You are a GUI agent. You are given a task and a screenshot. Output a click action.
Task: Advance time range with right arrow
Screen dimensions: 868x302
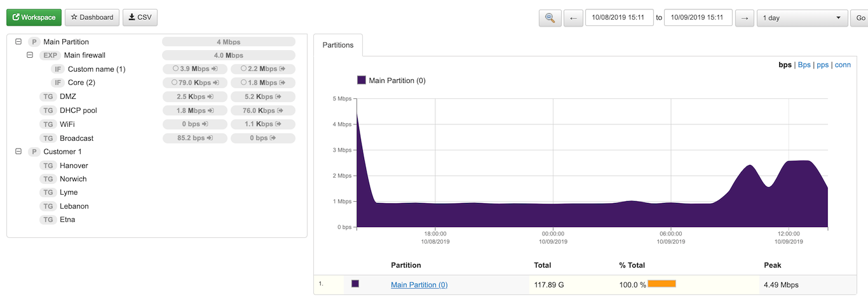pos(744,18)
